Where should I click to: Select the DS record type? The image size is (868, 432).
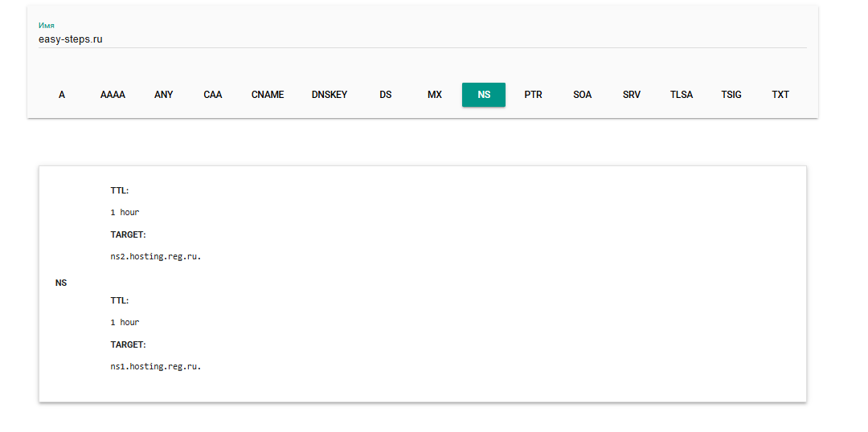[386, 95]
